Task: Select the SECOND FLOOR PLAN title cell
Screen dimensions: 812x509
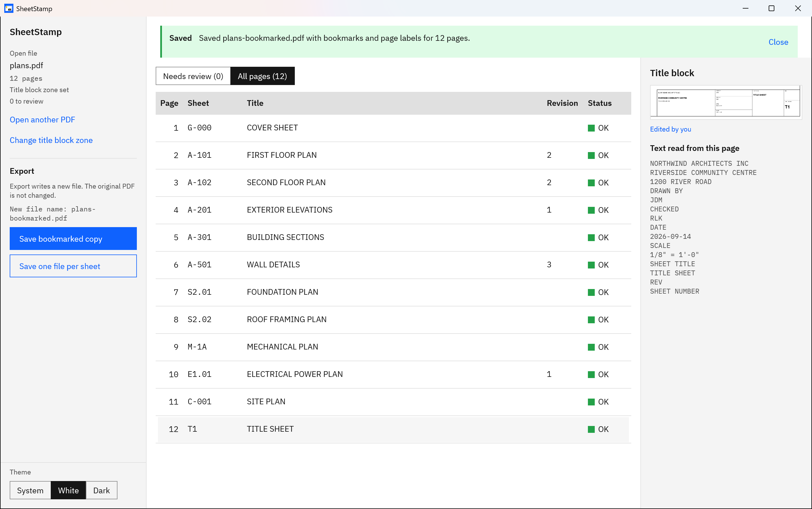Action: tap(286, 183)
